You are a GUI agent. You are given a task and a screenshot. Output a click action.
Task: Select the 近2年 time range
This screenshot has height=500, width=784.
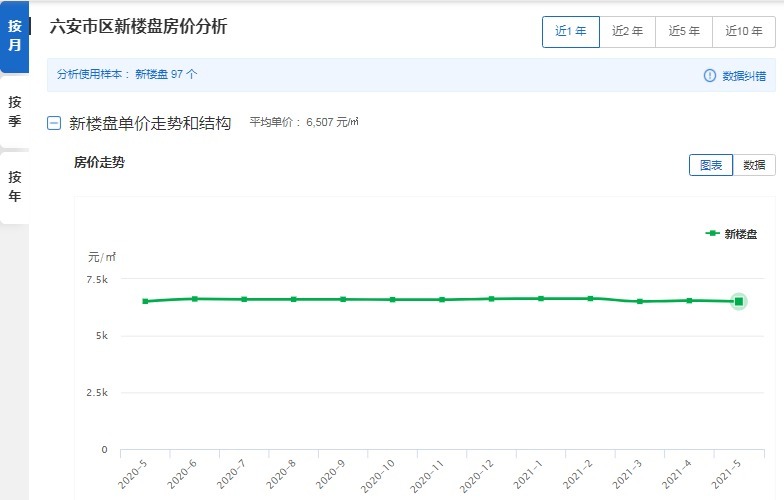click(628, 32)
